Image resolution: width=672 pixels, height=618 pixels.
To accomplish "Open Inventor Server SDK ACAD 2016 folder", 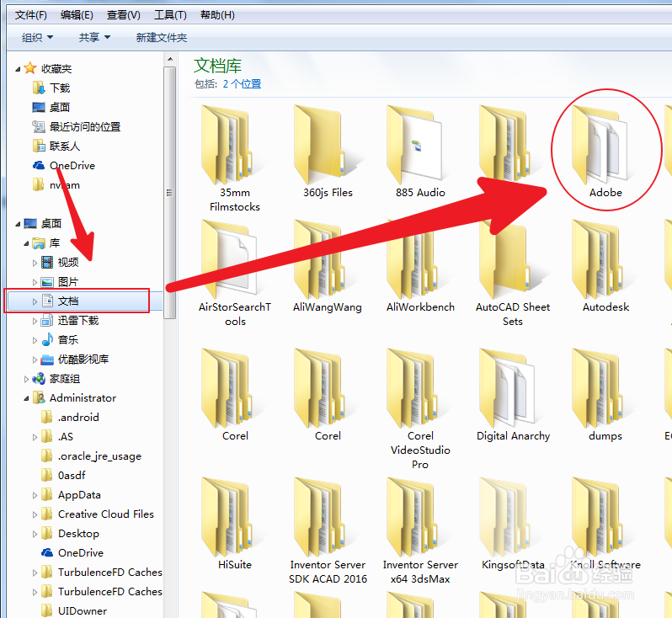I will pos(328,530).
